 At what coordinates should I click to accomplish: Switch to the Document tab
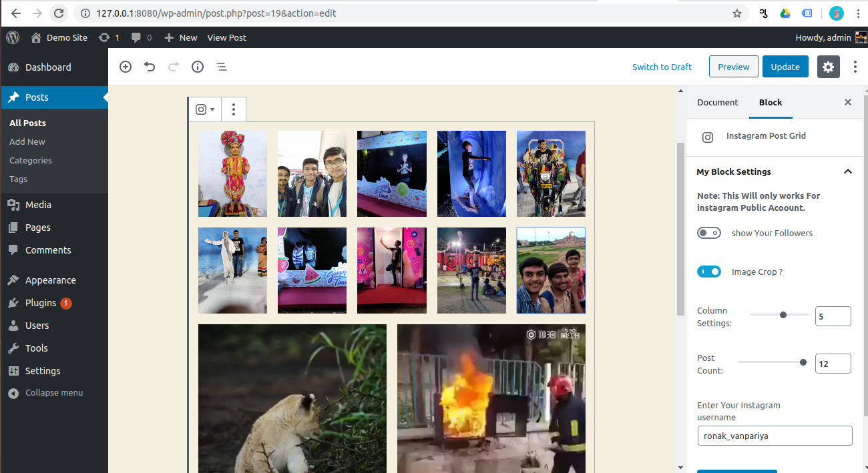click(717, 102)
